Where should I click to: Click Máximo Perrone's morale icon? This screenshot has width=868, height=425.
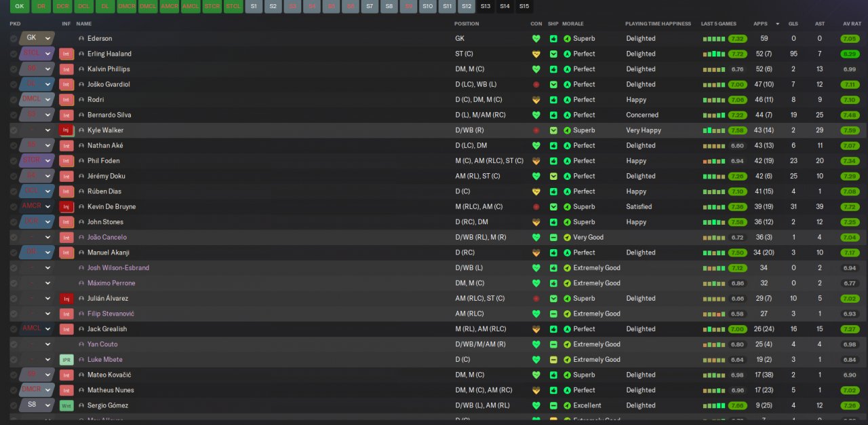point(568,283)
